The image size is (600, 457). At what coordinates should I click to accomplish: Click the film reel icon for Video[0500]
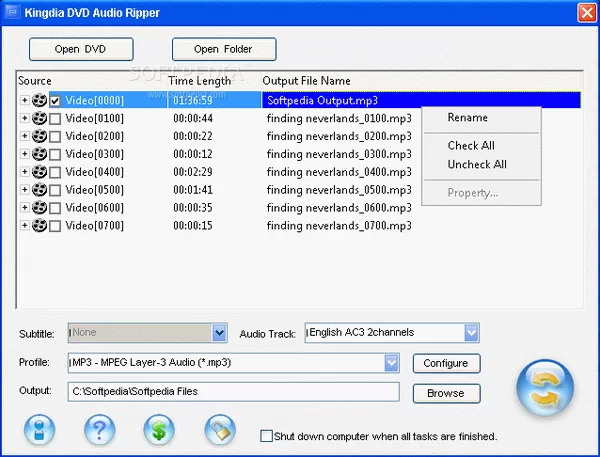[x=39, y=189]
